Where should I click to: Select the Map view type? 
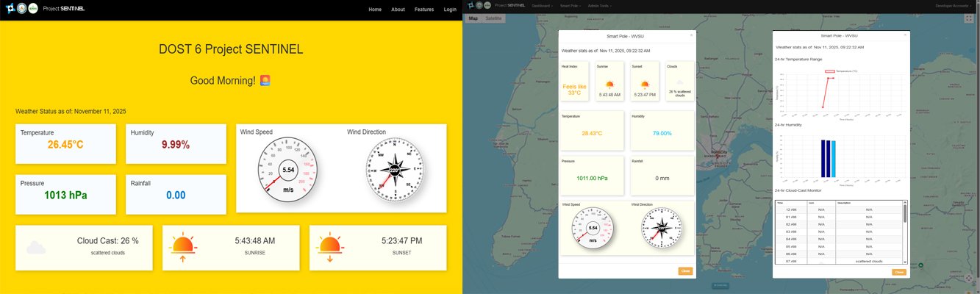tap(473, 18)
